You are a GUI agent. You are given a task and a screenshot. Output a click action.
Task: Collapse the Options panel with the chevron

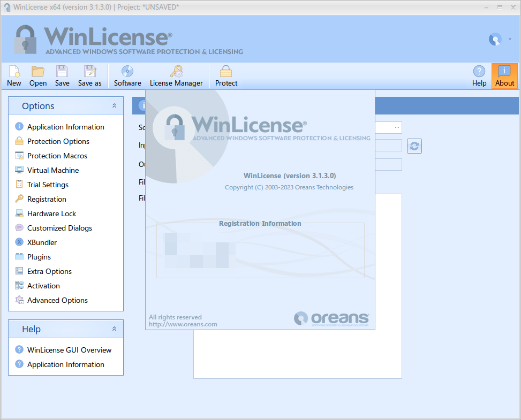[x=114, y=105]
